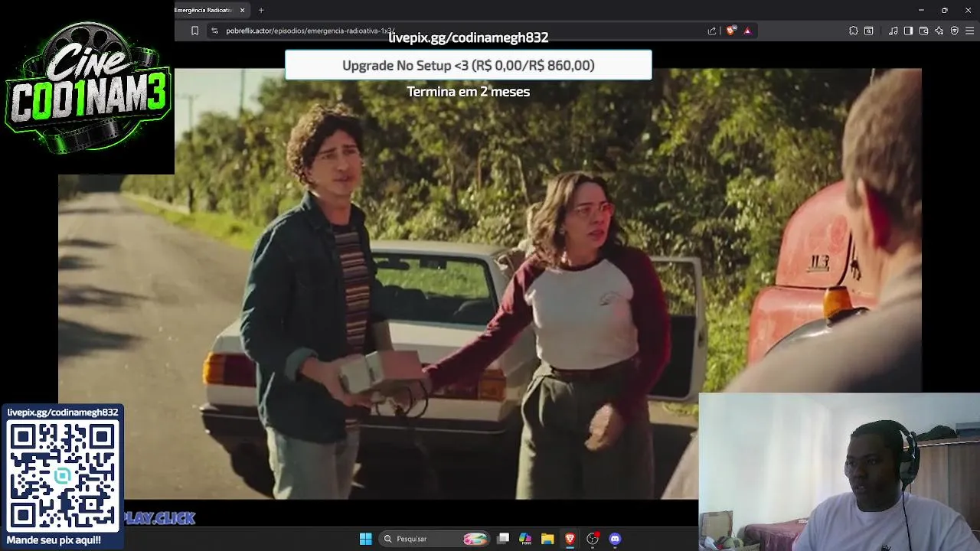980x551 pixels.
Task: Click the picture-in-picture icon in browser toolbar
Action: (x=869, y=31)
